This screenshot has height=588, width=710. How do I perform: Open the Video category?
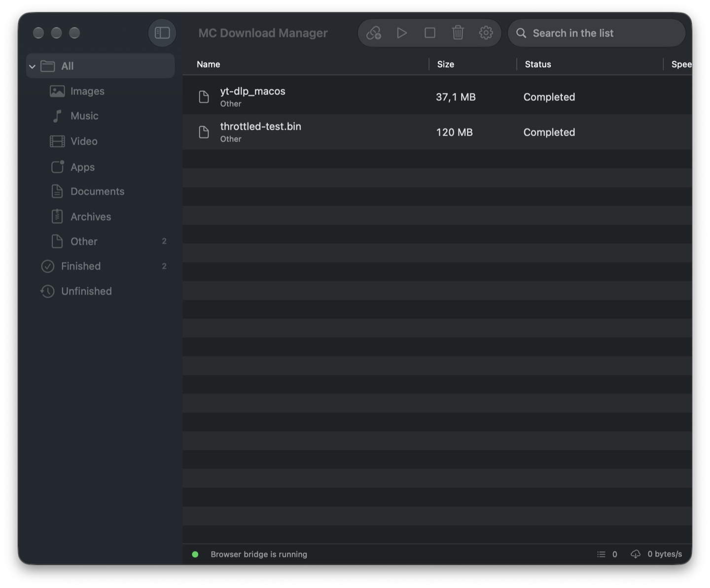(x=100, y=141)
